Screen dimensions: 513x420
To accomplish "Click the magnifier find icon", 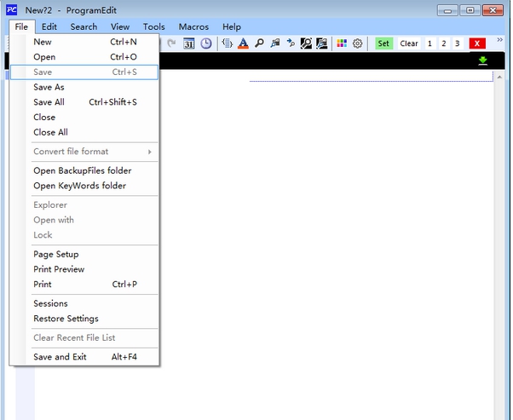I will (x=259, y=43).
